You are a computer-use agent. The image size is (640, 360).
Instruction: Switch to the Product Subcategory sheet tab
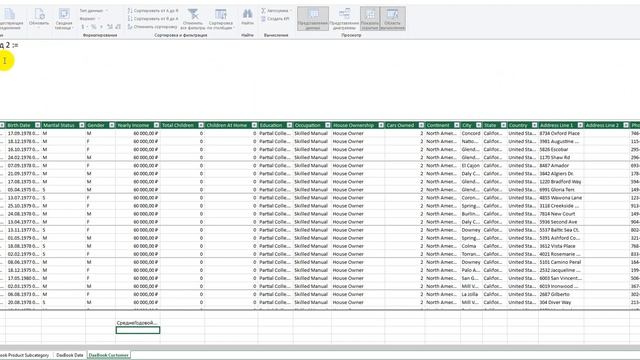25,355
